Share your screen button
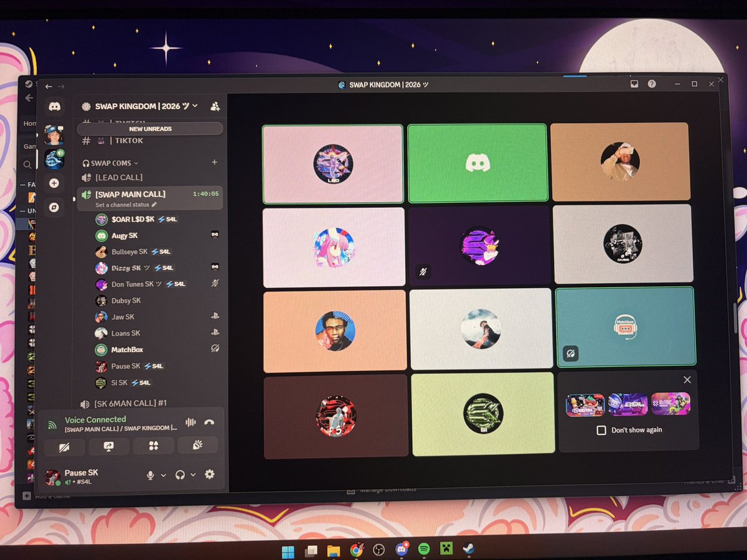Viewport: 747px width, 560px height. click(x=108, y=446)
